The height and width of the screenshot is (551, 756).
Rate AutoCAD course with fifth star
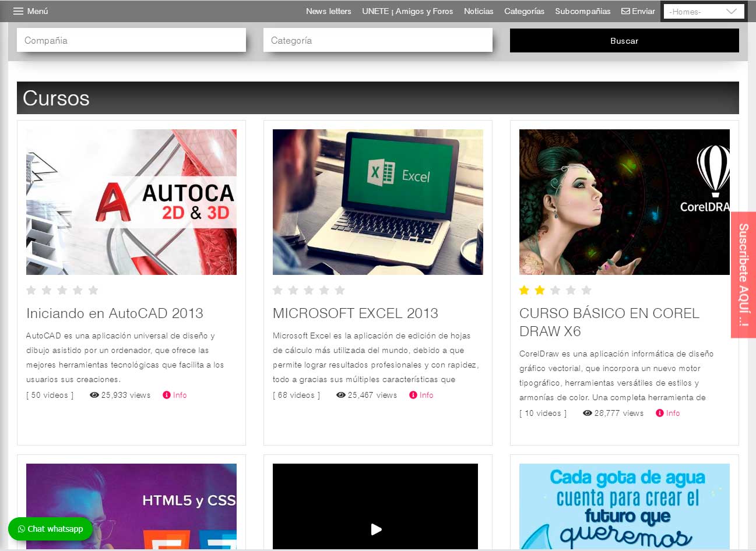click(93, 290)
